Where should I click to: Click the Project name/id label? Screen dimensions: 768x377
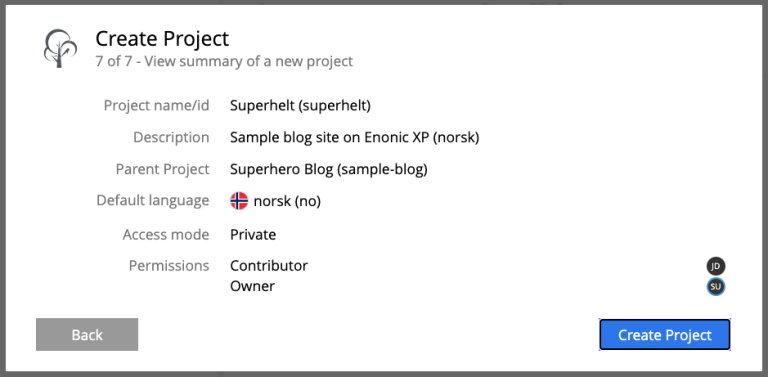pyautogui.click(x=156, y=105)
